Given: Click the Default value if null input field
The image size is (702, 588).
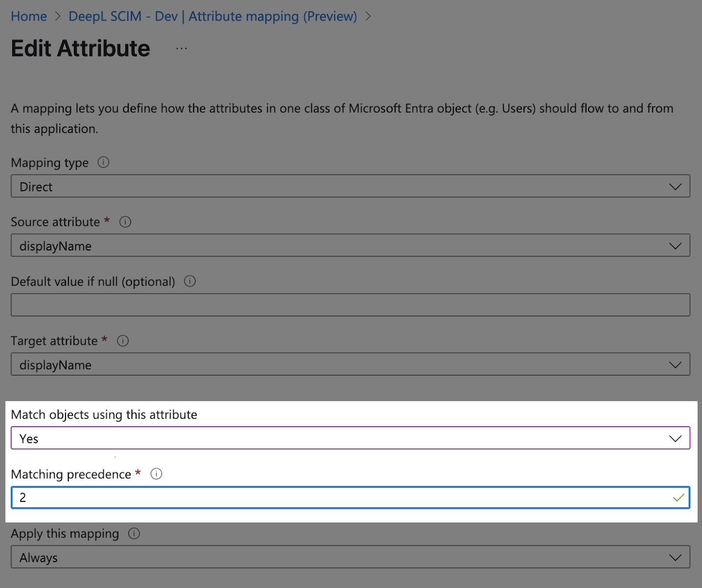Looking at the screenshot, I should pos(342,304).
